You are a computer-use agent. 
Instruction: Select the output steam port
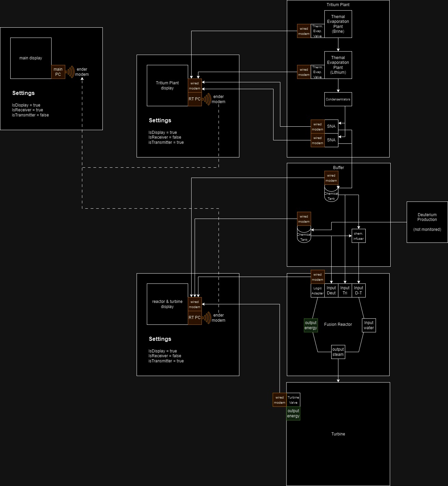click(x=338, y=352)
